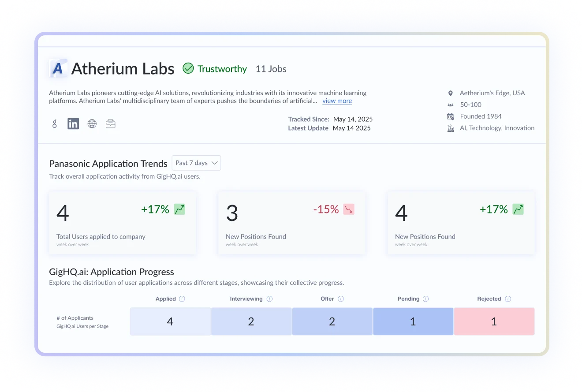Click the Pending column header
582x392 pixels.
pos(409,299)
